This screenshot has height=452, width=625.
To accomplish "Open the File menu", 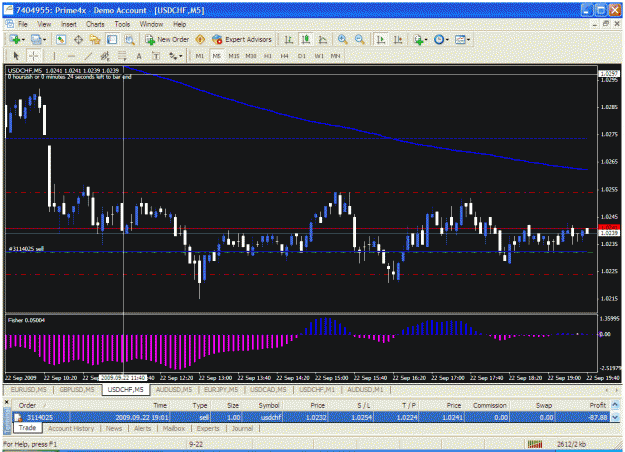I will pos(23,24).
